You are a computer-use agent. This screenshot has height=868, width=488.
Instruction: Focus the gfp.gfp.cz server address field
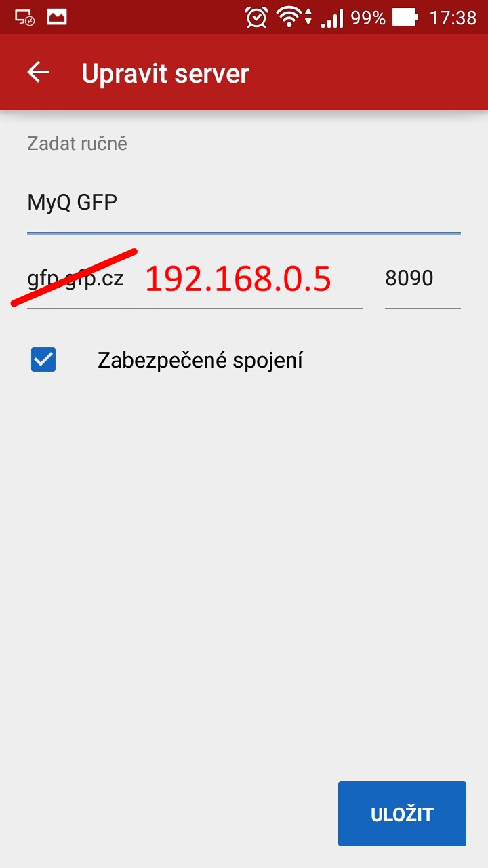click(195, 279)
